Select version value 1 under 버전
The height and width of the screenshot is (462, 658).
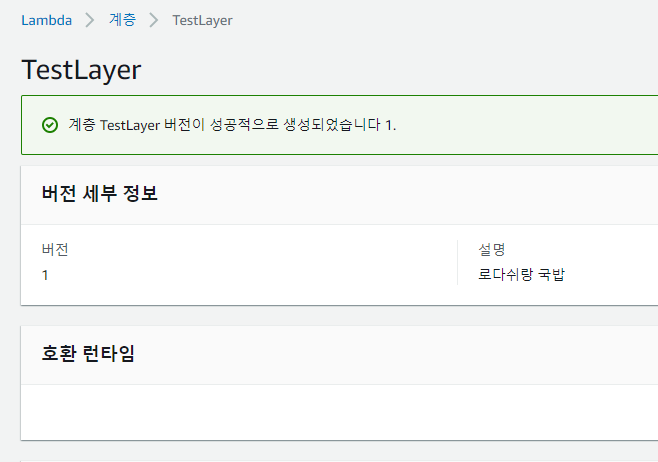(46, 274)
